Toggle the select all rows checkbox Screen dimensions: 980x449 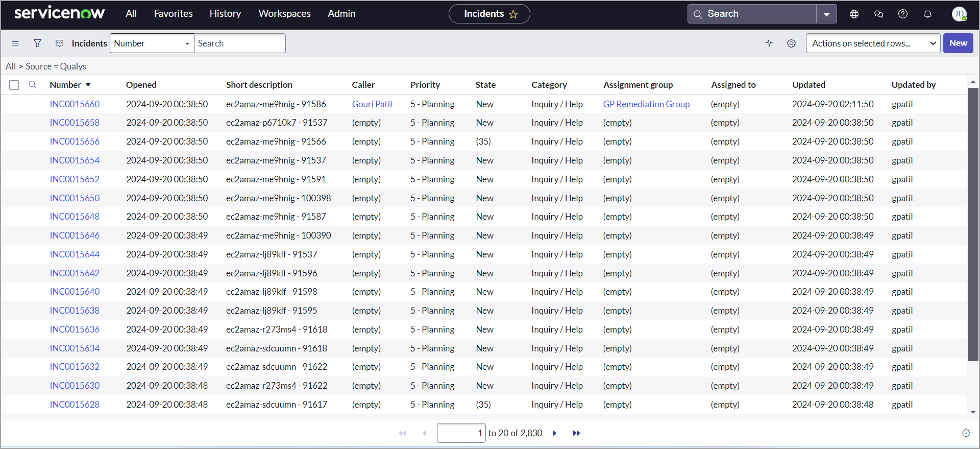click(14, 85)
